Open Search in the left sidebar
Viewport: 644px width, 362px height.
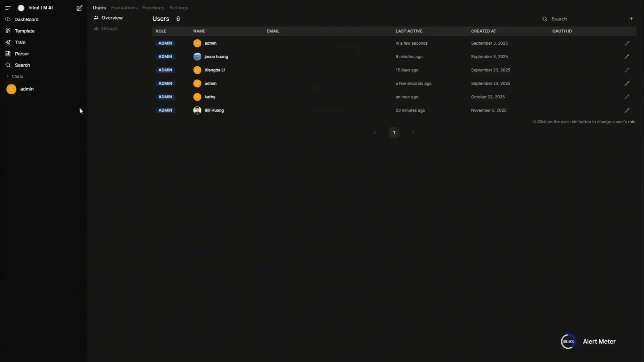18,65
